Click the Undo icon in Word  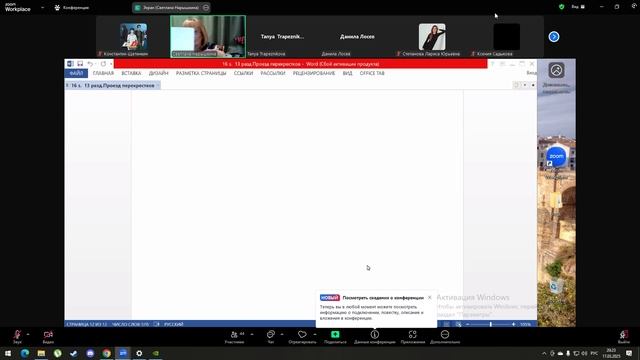click(90, 64)
